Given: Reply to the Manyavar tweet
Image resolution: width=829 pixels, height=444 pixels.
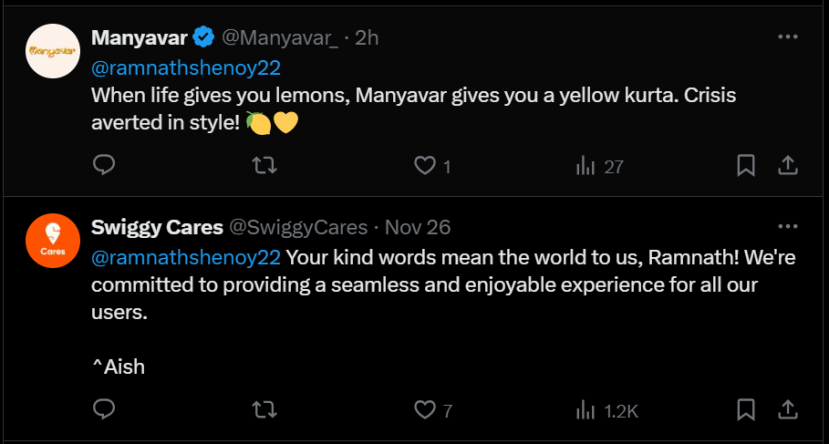Looking at the screenshot, I should [x=104, y=165].
